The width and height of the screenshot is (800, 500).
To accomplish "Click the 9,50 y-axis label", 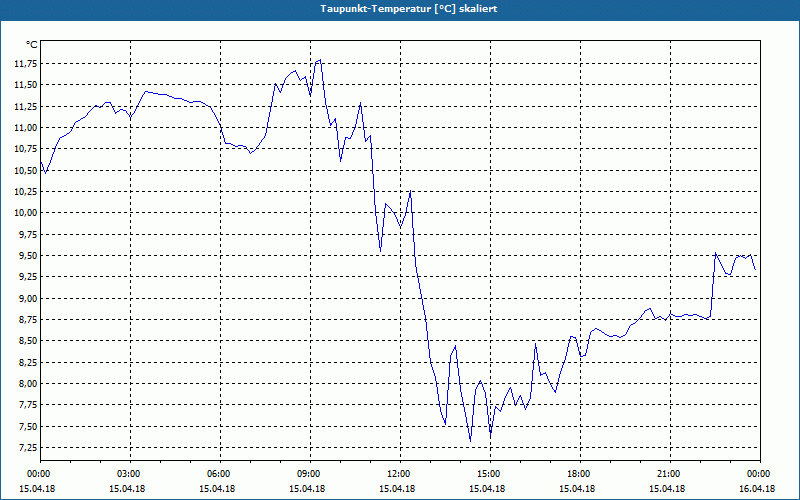I will [28, 256].
